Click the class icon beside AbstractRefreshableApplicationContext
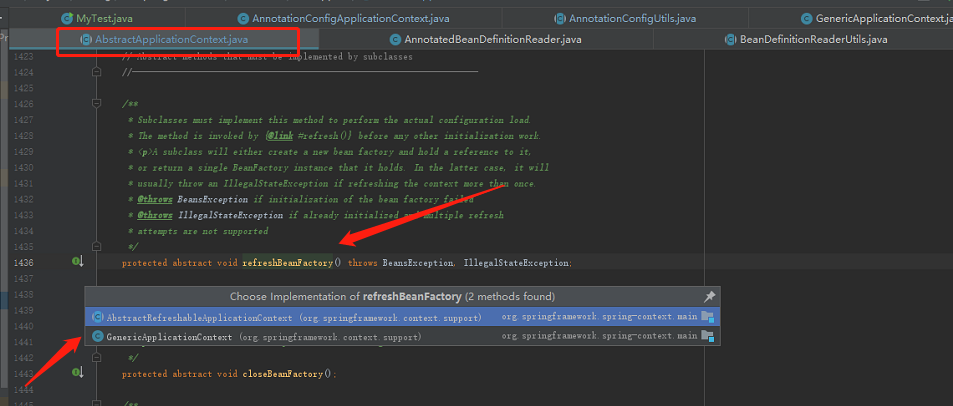The width and height of the screenshot is (953, 406). [97, 317]
